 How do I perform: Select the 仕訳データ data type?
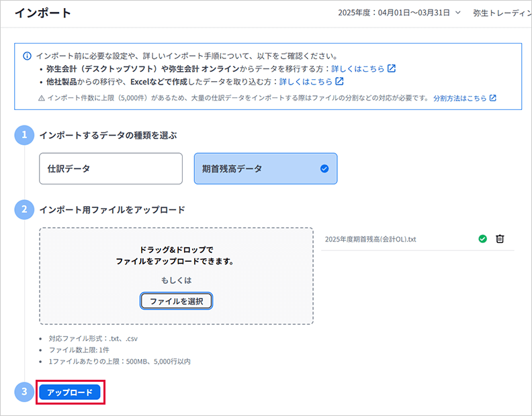(111, 168)
